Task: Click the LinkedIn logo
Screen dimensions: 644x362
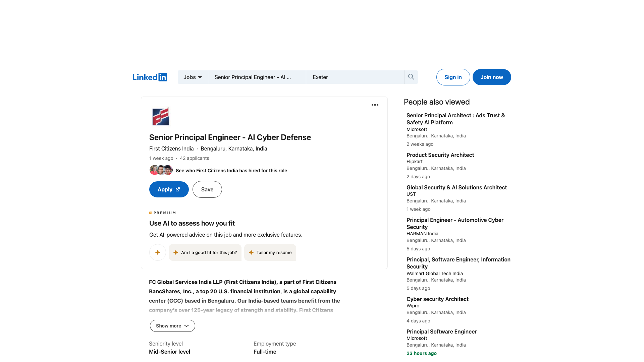Action: (150, 77)
